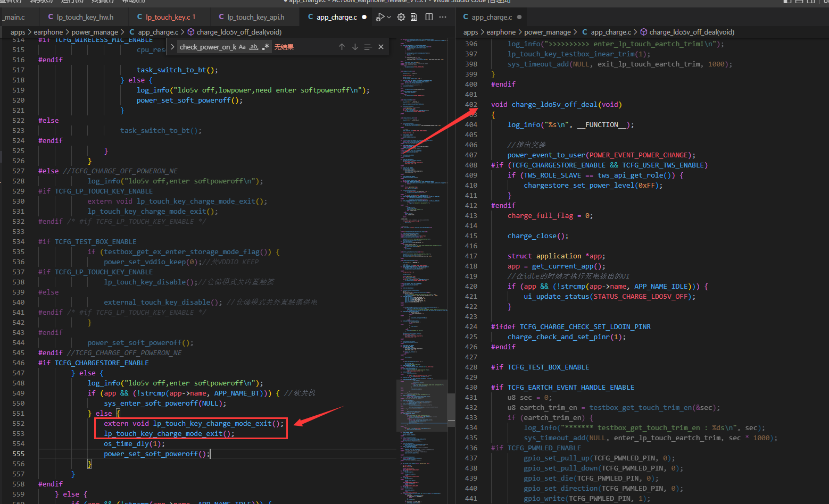Click Find in Selection icon
This screenshot has height=504, width=829.
tap(368, 47)
